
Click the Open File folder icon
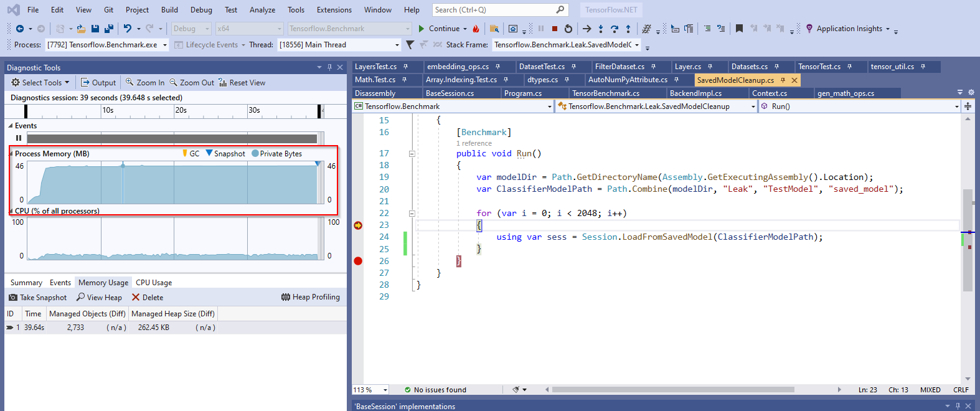(81, 29)
